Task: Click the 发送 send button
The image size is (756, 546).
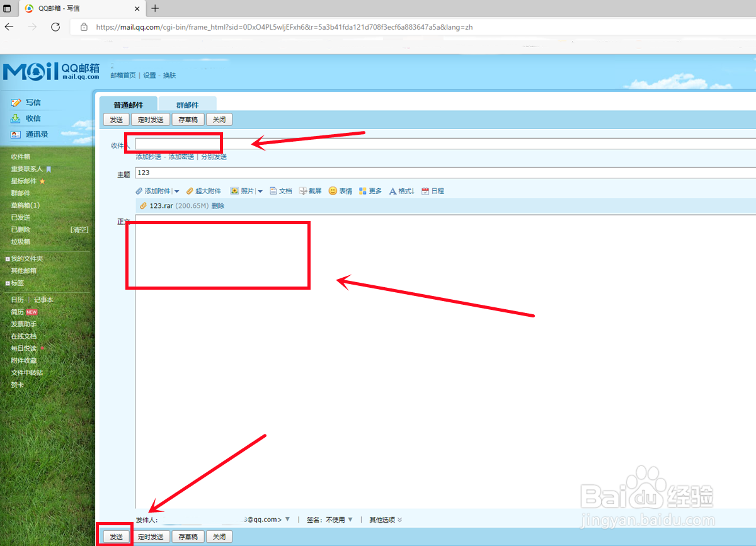Action: pos(115,536)
